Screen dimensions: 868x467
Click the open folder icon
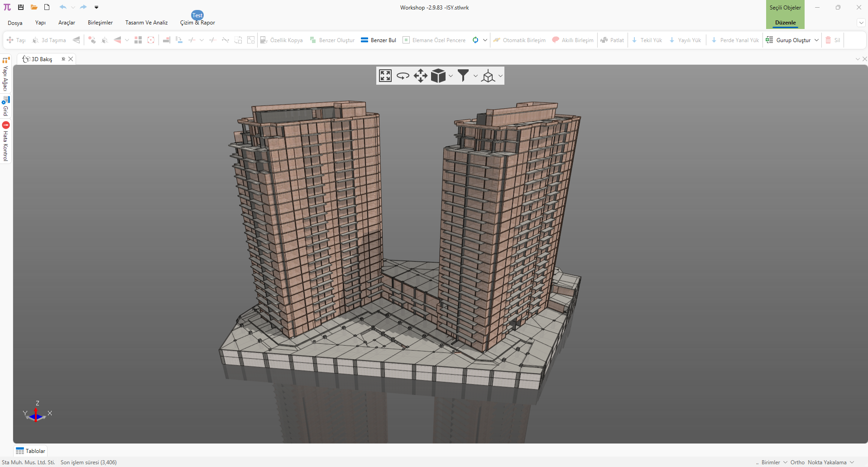34,7
